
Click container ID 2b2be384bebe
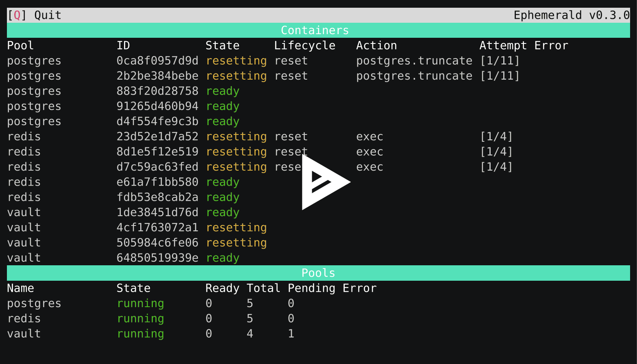pyautogui.click(x=157, y=76)
